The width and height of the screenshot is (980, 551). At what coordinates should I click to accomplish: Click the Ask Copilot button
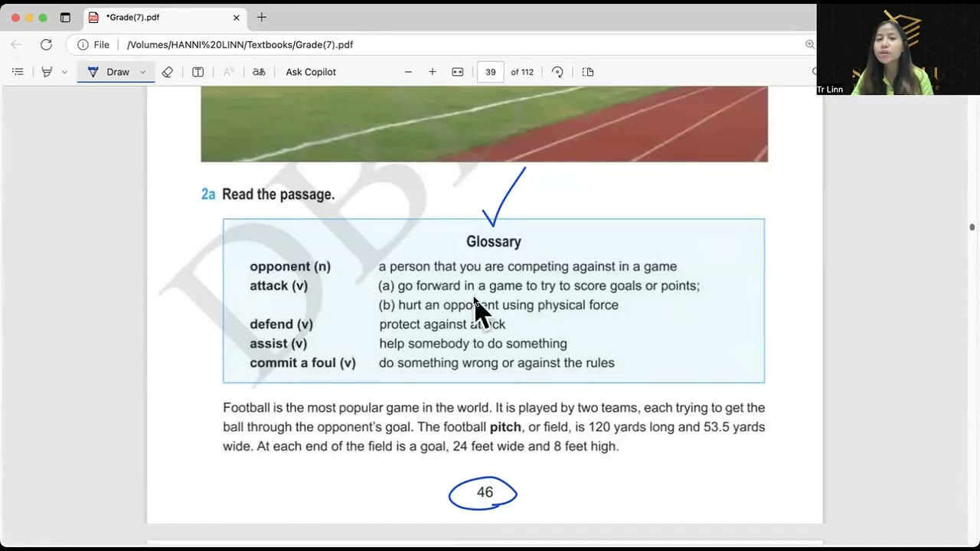pyautogui.click(x=311, y=72)
